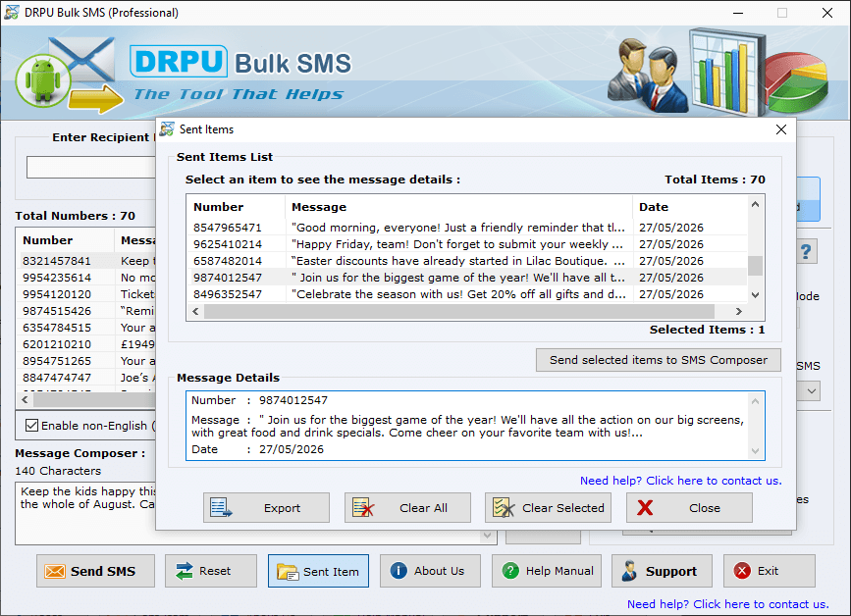The width and height of the screenshot is (851, 616).
Task: Click the Date column header in Sent Items
Action: click(690, 207)
